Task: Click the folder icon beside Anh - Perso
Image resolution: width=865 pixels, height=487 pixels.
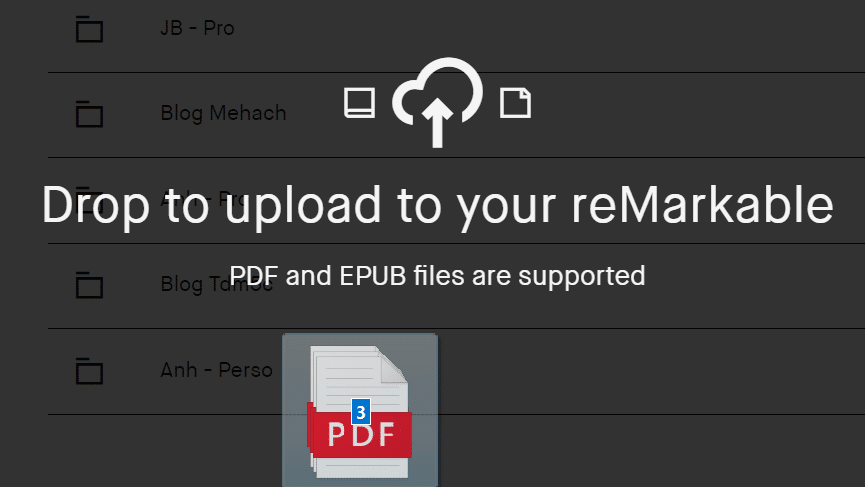Action: (89, 371)
